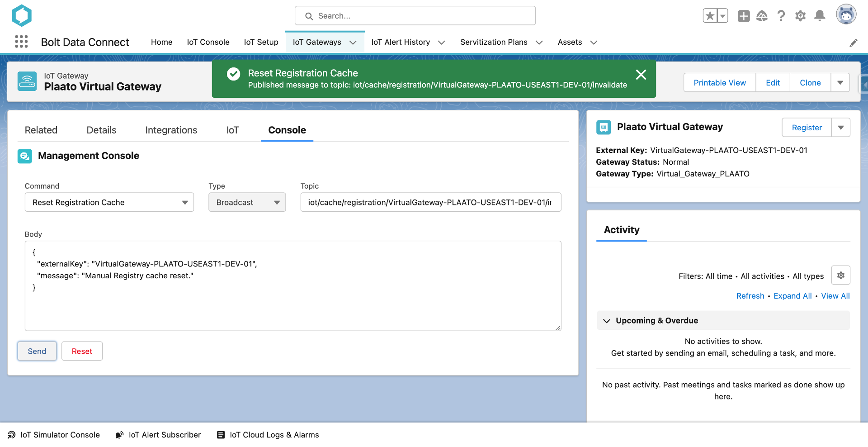Switch to the Details tab
The width and height of the screenshot is (868, 447).
(x=101, y=130)
